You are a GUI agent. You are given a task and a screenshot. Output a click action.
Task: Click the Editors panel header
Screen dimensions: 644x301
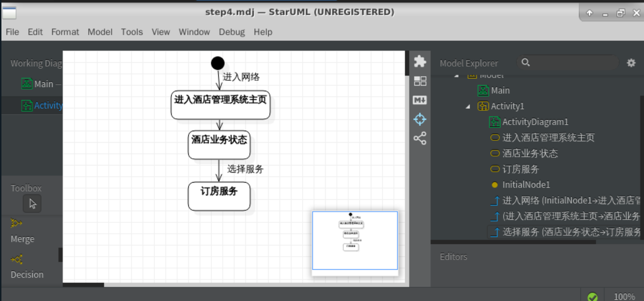[453, 256]
